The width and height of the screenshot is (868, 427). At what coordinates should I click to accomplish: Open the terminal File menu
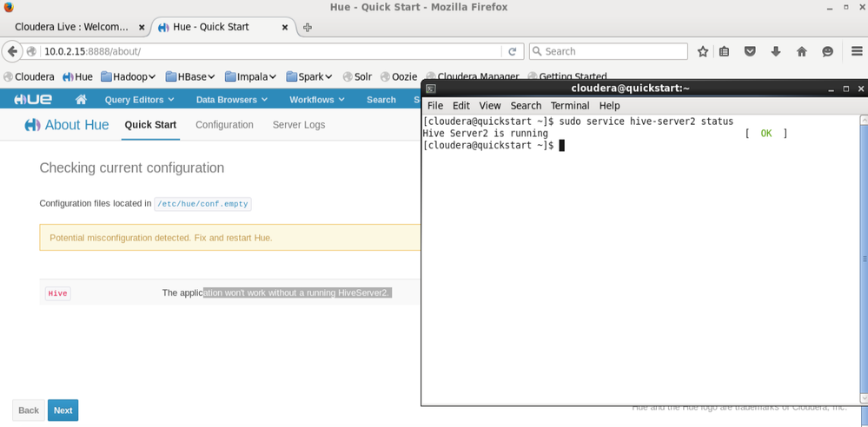[x=435, y=106]
